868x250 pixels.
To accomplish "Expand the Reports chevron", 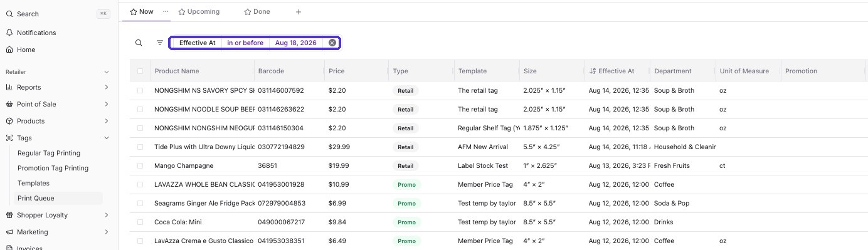I will [x=106, y=87].
